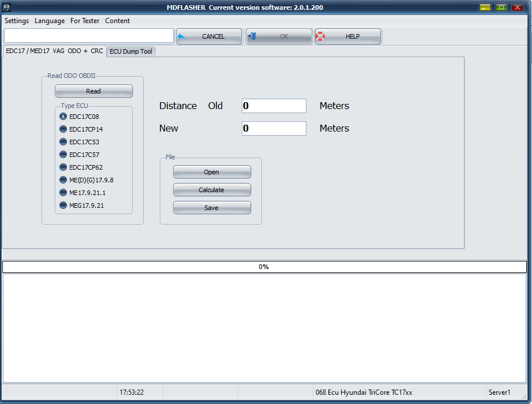
Task: Focus the New distance input field
Action: 274,128
